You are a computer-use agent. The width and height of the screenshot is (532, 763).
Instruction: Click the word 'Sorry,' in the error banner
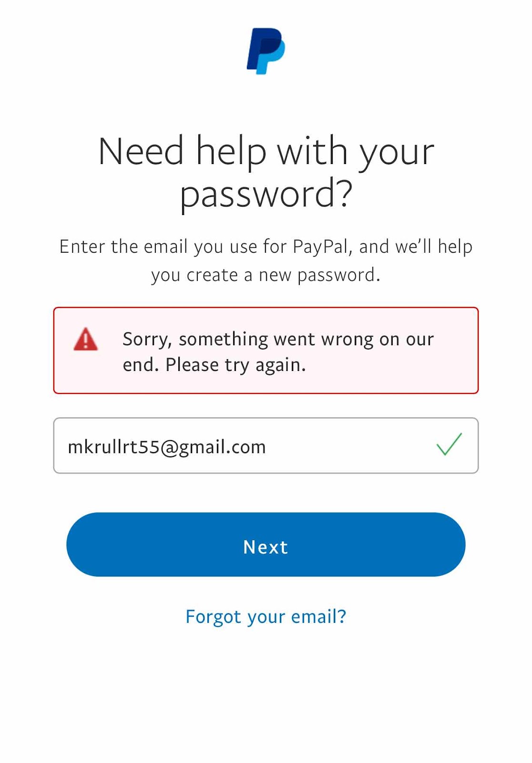(x=147, y=339)
